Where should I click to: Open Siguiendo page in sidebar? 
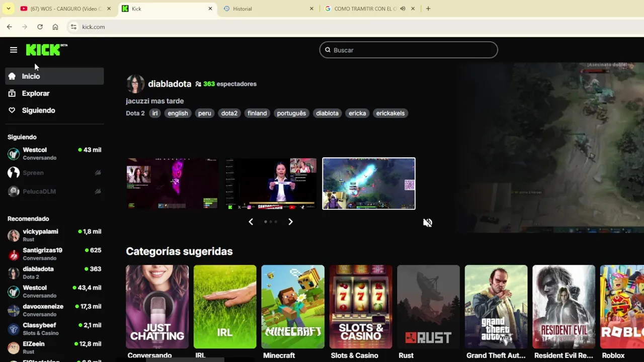pyautogui.click(x=54, y=111)
